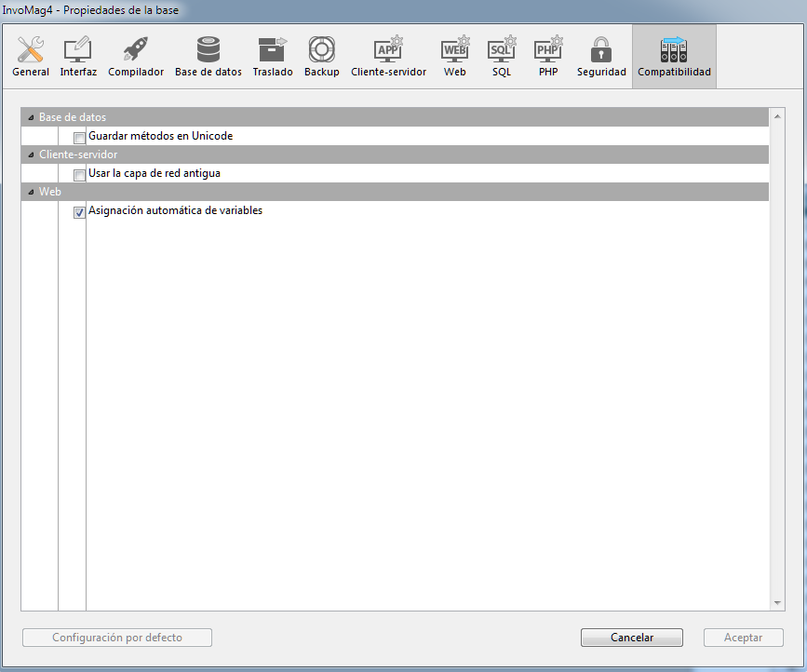The image size is (807, 672).
Task: Collapse the Web section triangle
Action: click(31, 192)
